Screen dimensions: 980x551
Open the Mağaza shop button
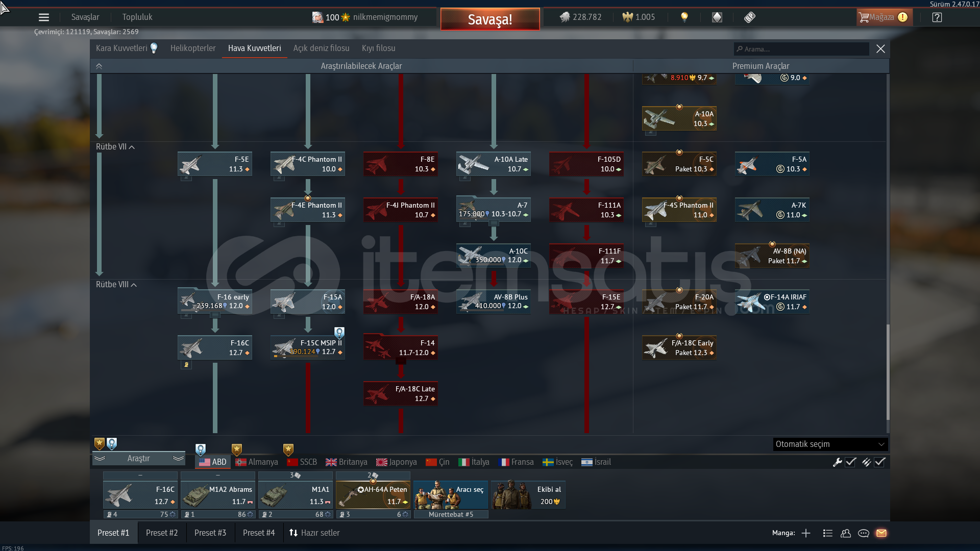click(884, 17)
